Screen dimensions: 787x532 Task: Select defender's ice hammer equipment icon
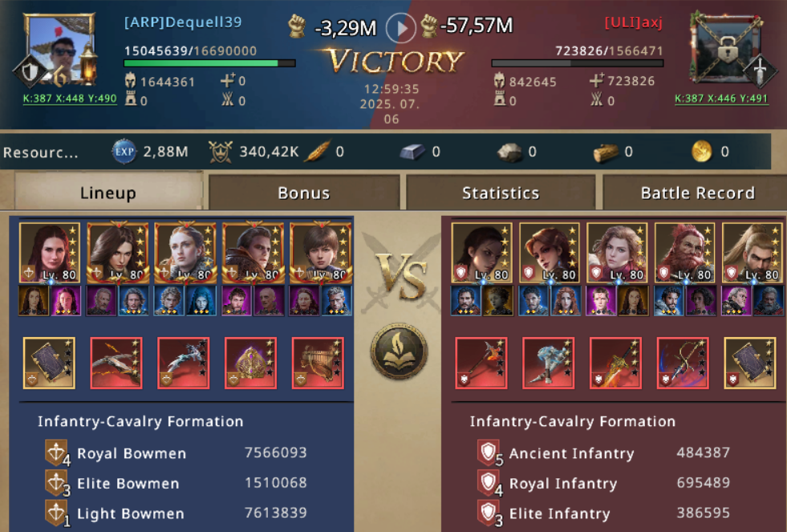click(548, 363)
